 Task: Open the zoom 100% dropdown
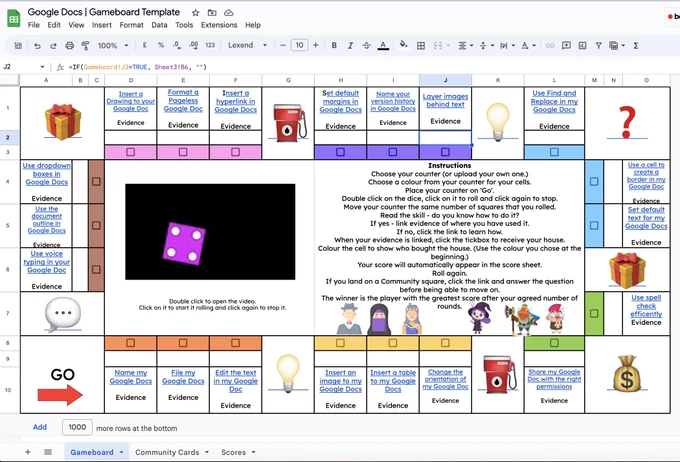tap(113, 45)
